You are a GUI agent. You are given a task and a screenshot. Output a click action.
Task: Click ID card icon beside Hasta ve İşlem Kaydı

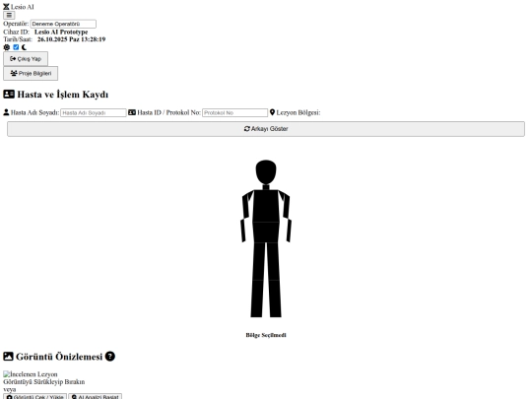(9, 94)
